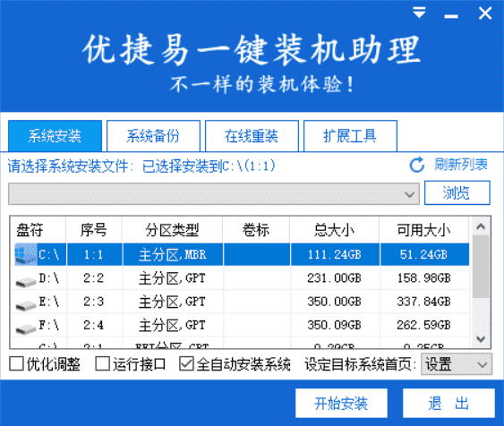
Task: Click the 开始安装 button
Action: 341,404
